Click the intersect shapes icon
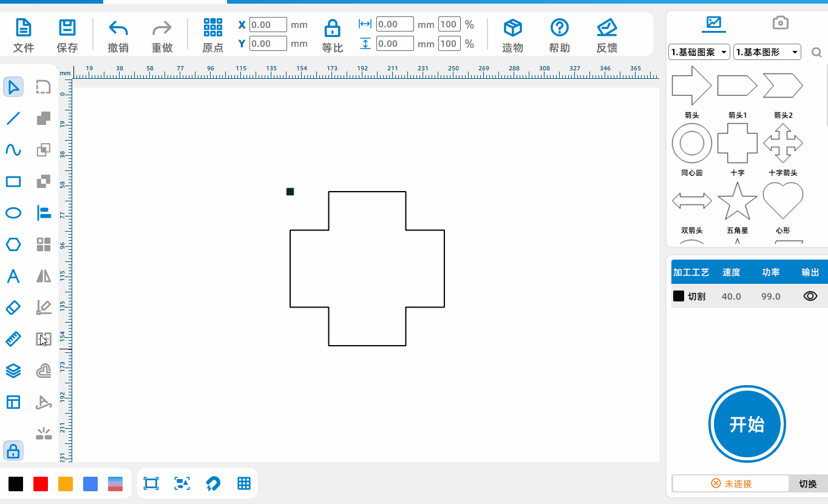The width and height of the screenshot is (828, 504). click(43, 150)
